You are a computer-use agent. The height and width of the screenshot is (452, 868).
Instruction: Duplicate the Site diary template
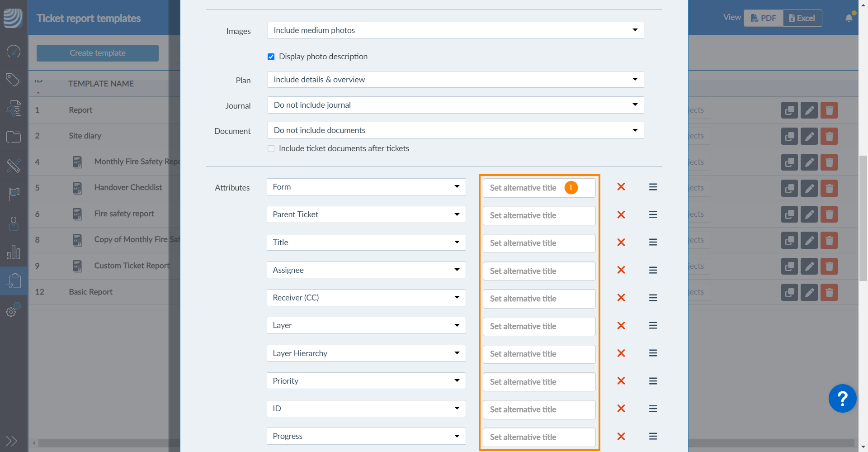point(789,136)
